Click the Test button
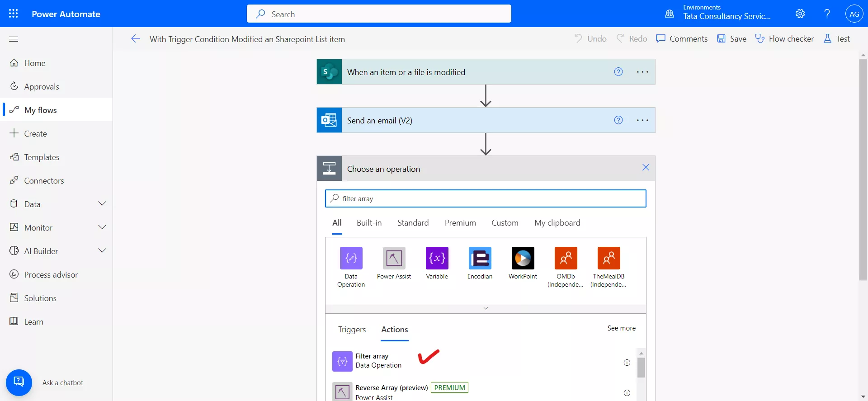 [x=836, y=39]
